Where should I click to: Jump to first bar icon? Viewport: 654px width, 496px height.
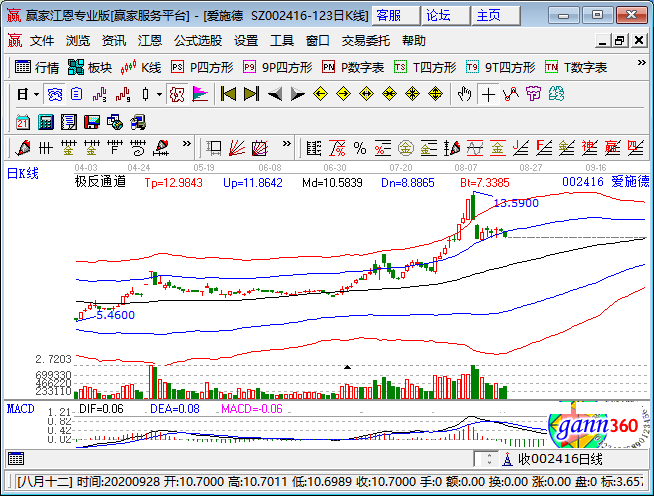(229, 94)
